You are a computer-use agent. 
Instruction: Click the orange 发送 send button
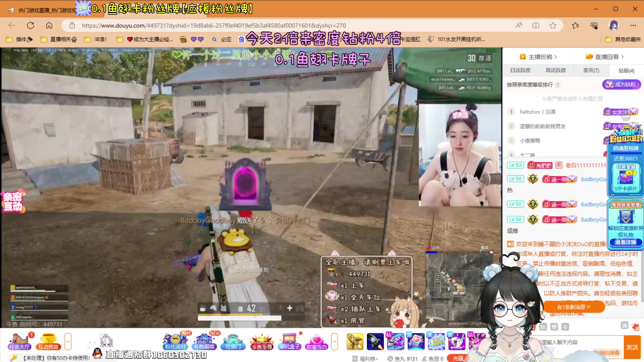pyautogui.click(x=632, y=347)
